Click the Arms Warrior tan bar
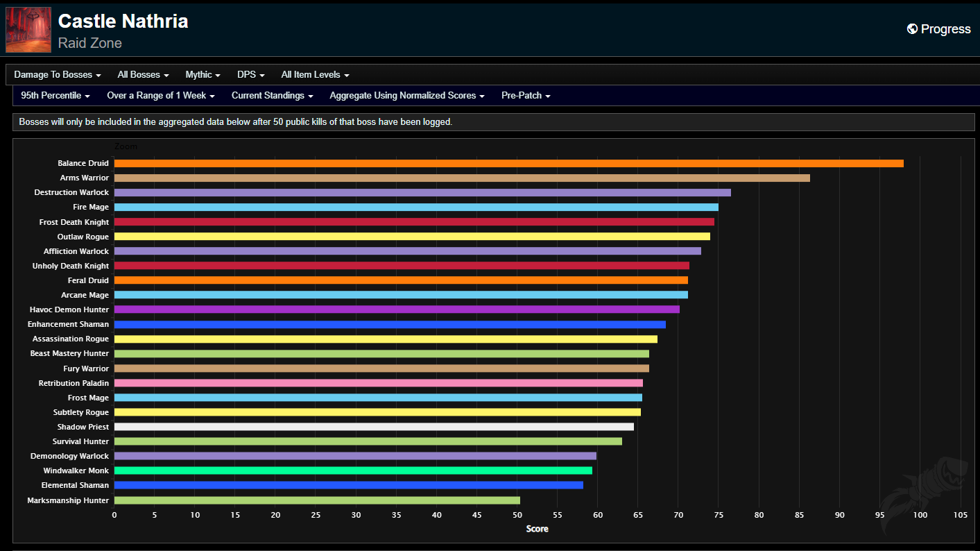The width and height of the screenshot is (980, 551). click(462, 178)
